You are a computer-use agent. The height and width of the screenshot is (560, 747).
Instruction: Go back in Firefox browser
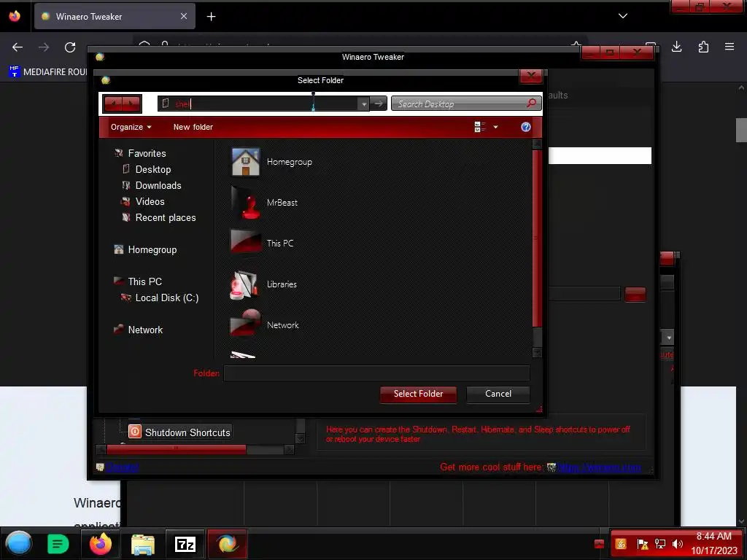pyautogui.click(x=18, y=47)
